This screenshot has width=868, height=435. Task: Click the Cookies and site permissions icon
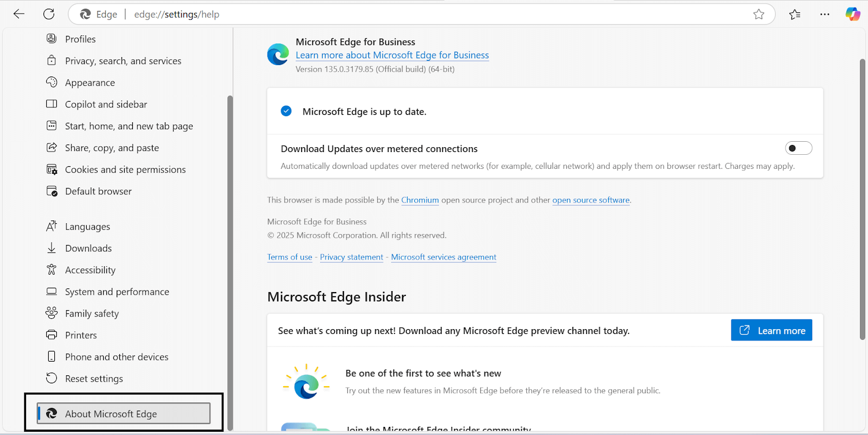coord(52,169)
